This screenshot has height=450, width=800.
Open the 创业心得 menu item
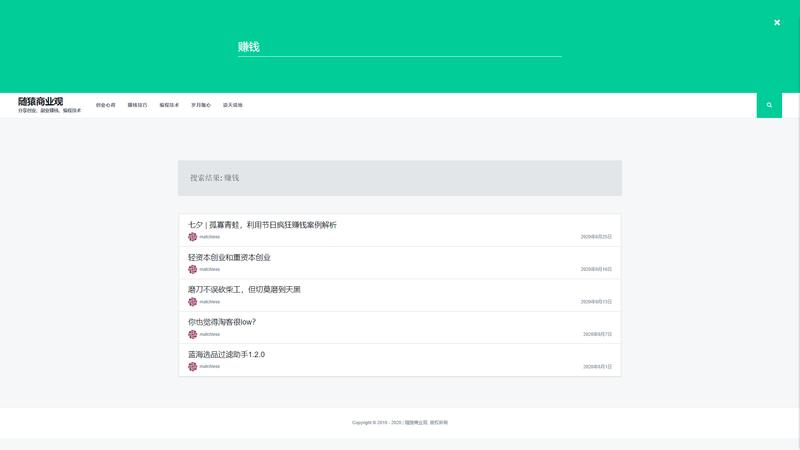tap(106, 105)
